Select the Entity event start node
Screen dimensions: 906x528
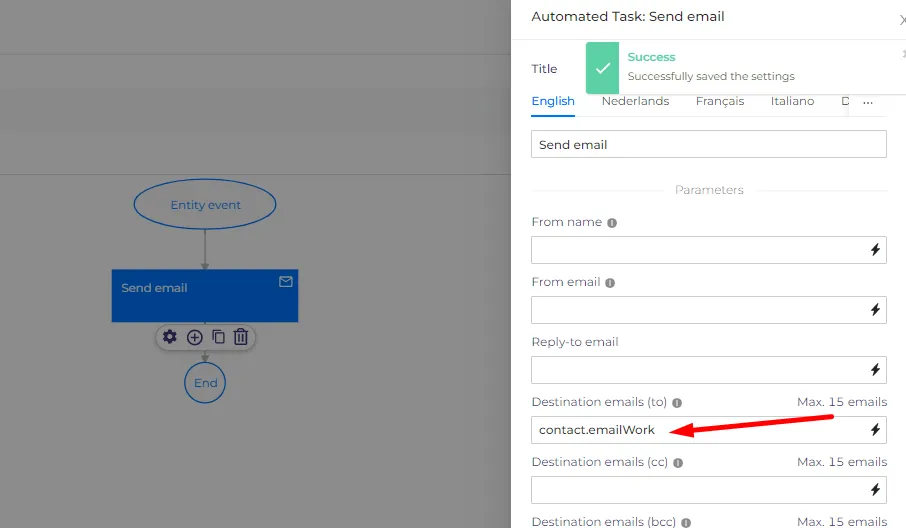pos(205,204)
